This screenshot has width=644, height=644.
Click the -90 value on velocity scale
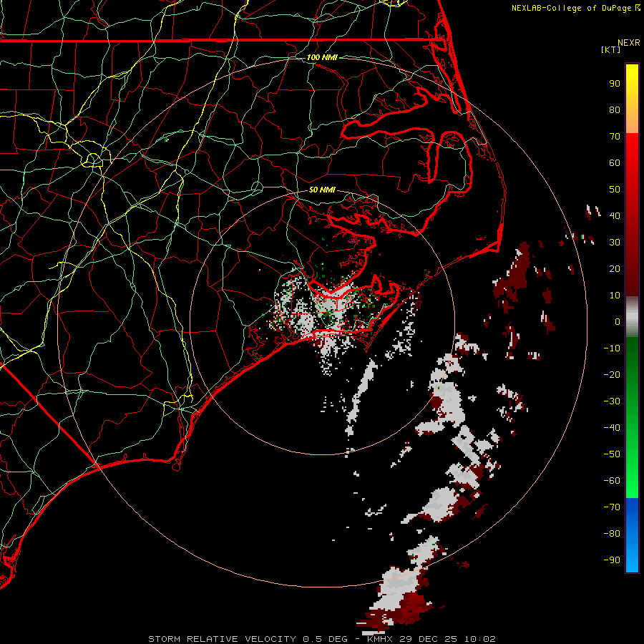(612, 560)
